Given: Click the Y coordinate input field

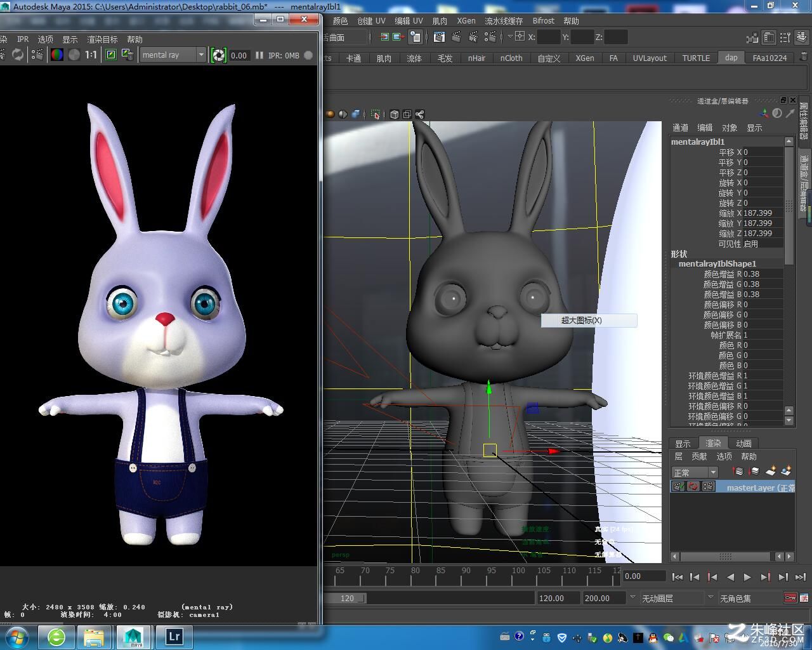Looking at the screenshot, I should click(x=582, y=37).
